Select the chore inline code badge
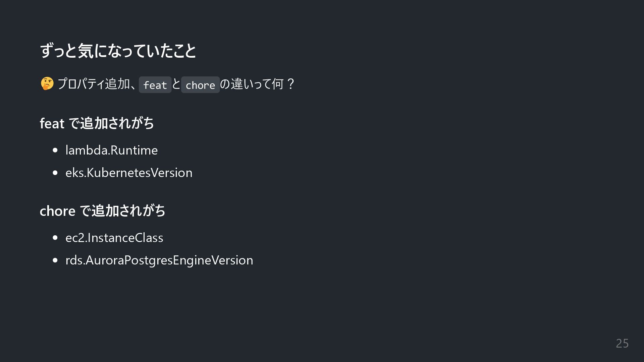The width and height of the screenshot is (644, 362). (200, 85)
